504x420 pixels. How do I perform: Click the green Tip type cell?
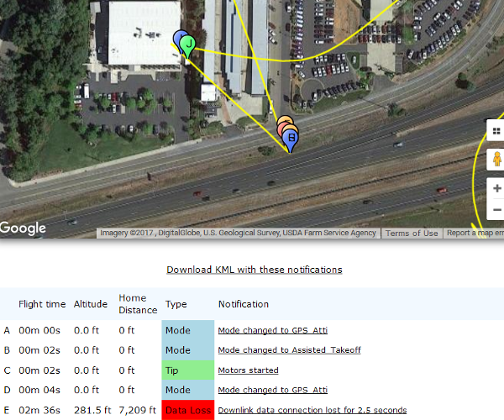(188, 370)
